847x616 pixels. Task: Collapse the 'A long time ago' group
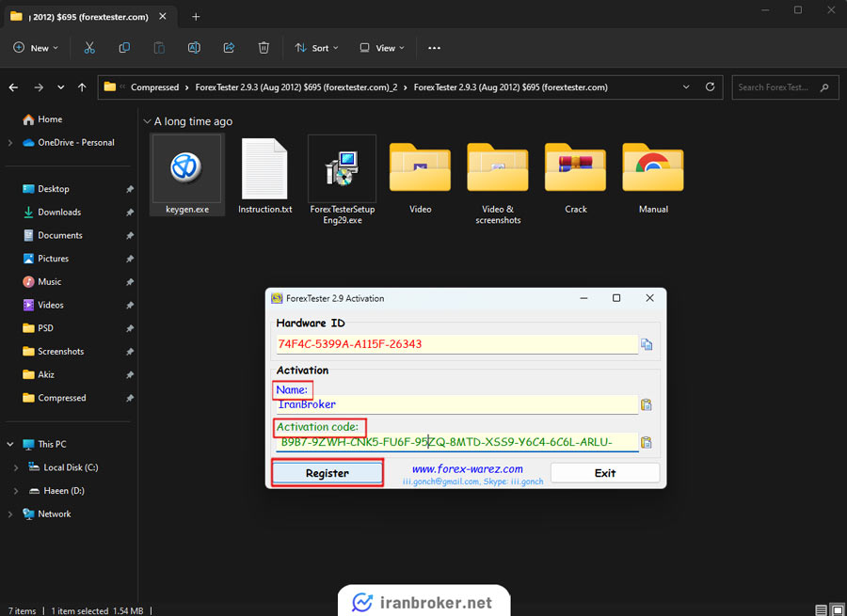point(147,121)
